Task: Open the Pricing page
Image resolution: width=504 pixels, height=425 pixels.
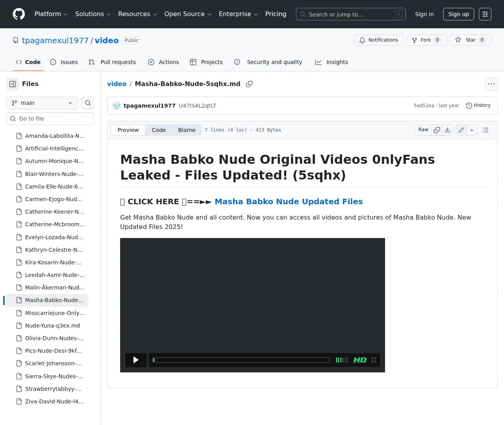Action: pos(276,14)
